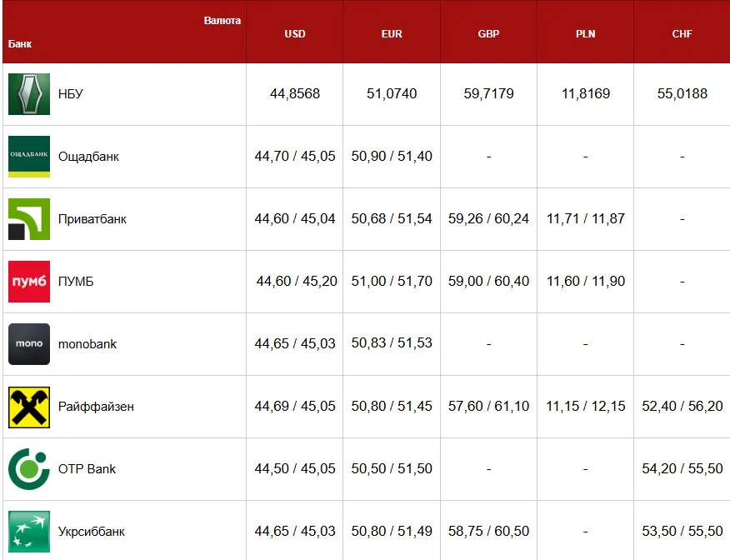Click the monobank name text
Screen dimensions: 730x560
(87, 344)
